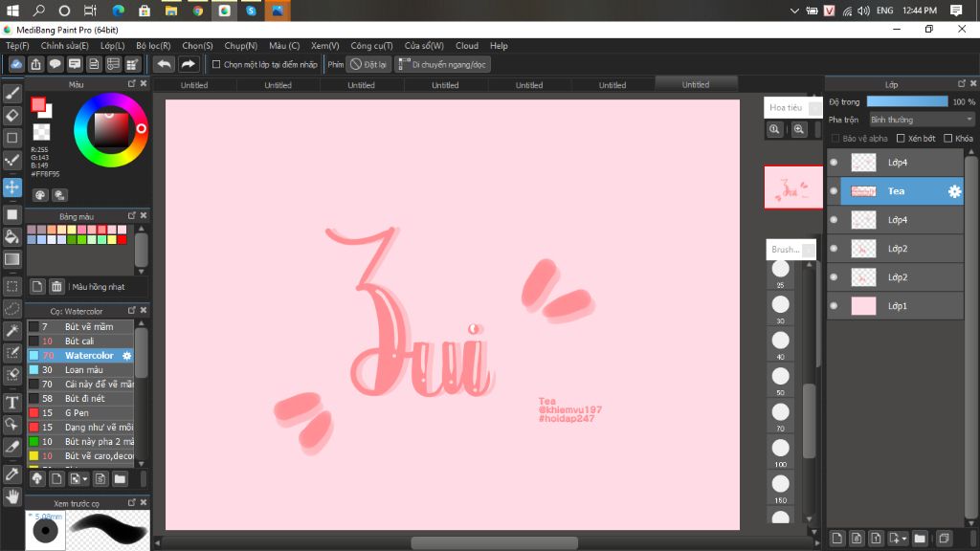Select the Brush tool in left toolbar

[x=11, y=93]
